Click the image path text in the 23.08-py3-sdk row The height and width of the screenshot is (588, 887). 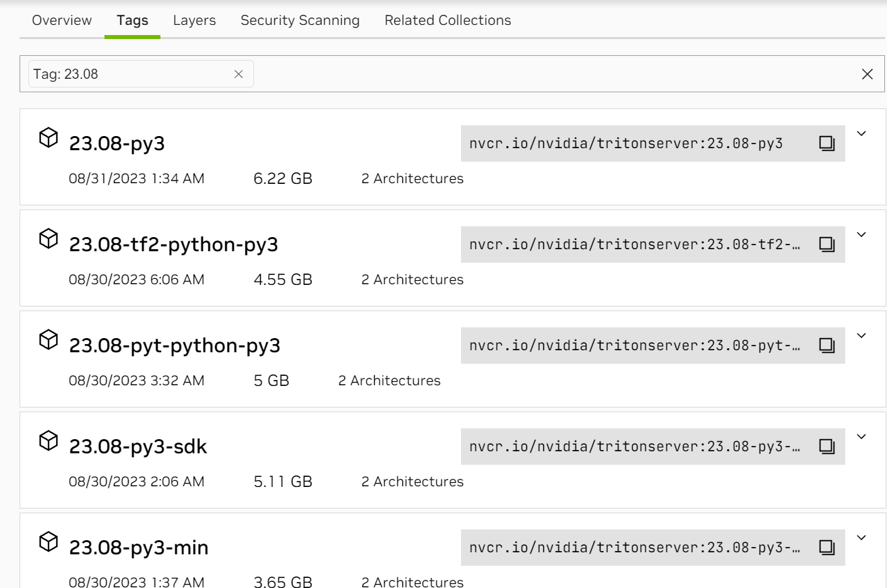coord(634,446)
